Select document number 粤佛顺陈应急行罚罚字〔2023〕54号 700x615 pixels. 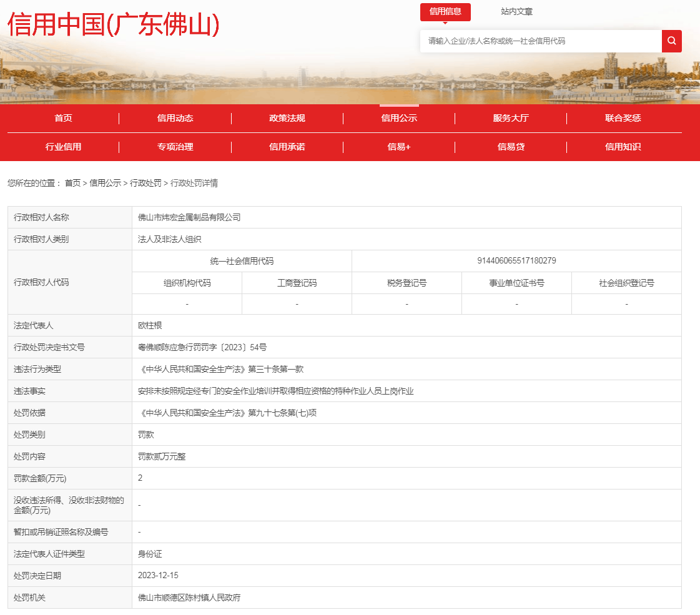202,347
